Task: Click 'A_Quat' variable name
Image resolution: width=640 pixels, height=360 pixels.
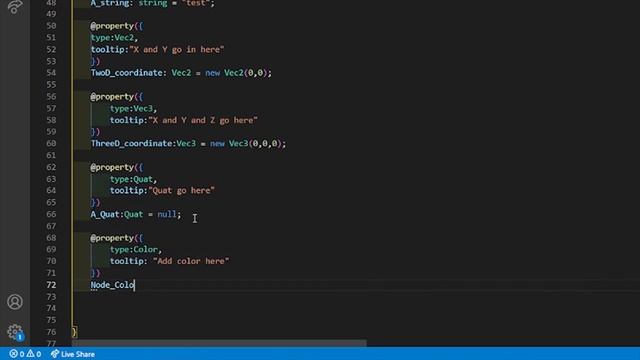Action: (105, 214)
